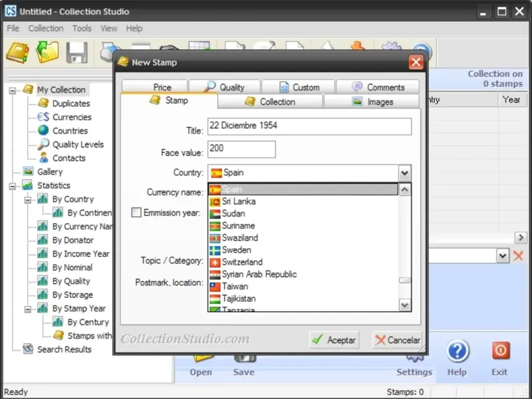Collapse the My Collection tree node
This screenshot has height=399, width=532.
(13, 90)
